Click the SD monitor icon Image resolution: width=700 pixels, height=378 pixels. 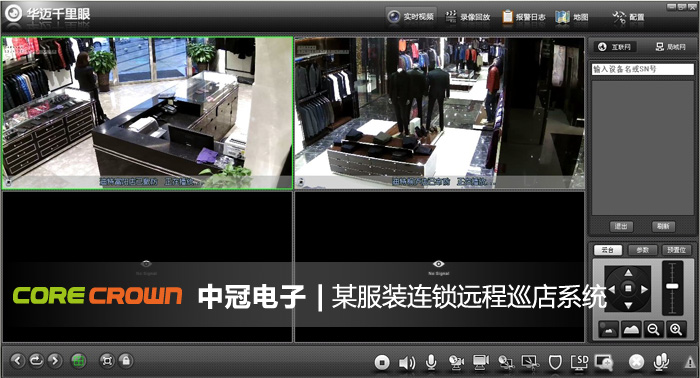579,362
